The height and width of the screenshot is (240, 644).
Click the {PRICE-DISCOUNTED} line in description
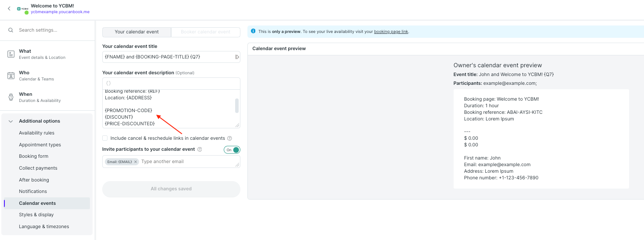(130, 124)
